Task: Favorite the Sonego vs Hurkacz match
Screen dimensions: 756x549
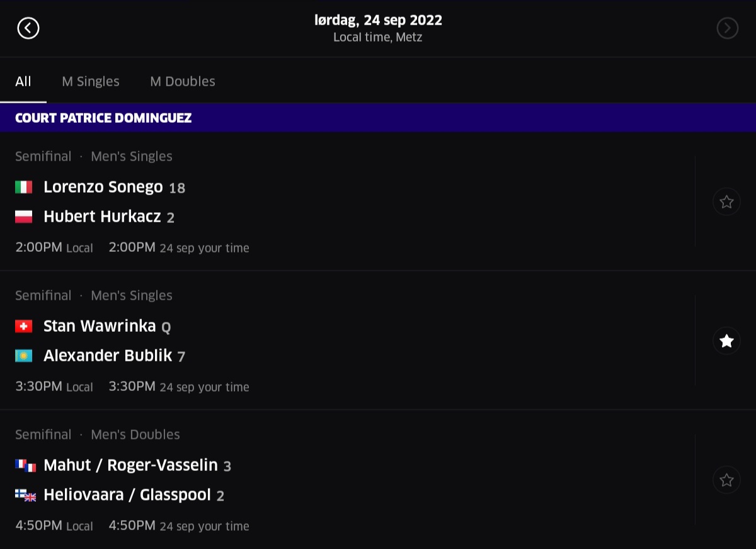Action: click(726, 201)
